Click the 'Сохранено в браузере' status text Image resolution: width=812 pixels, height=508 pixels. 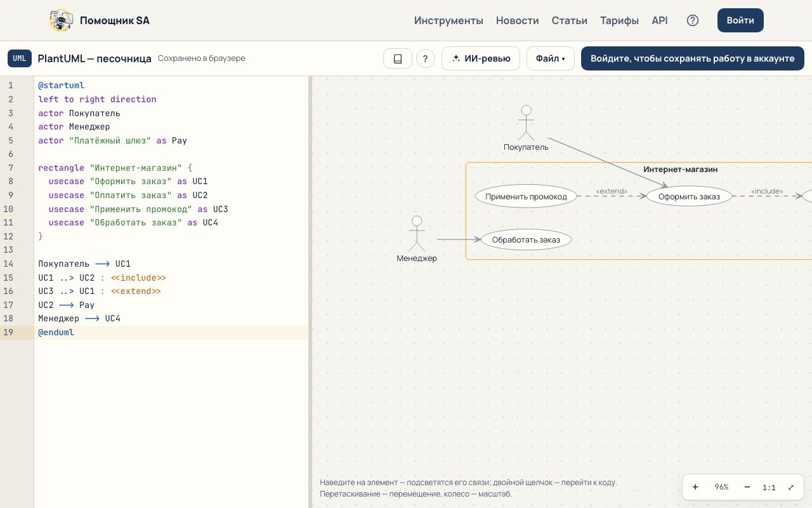[x=201, y=58]
